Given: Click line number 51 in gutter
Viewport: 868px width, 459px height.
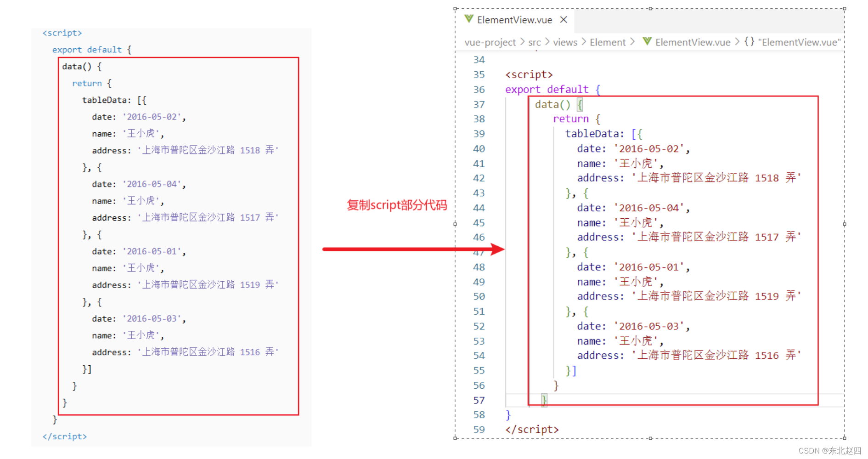Looking at the screenshot, I should point(479,312).
